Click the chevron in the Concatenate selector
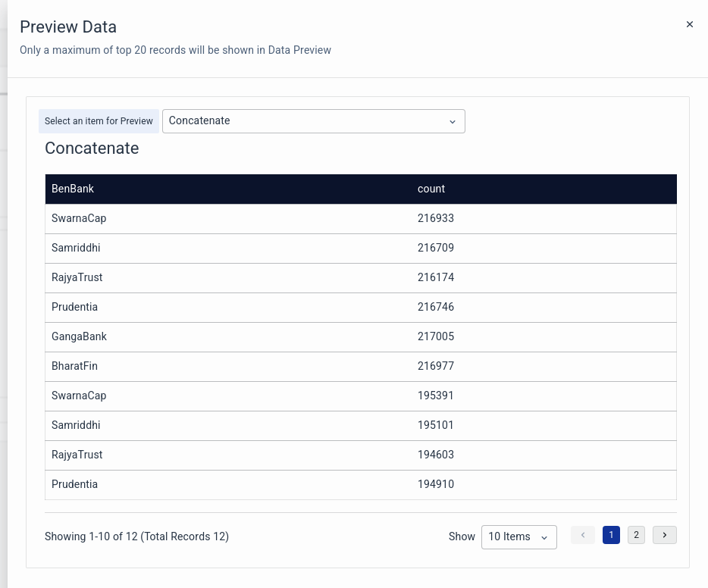 click(x=453, y=121)
